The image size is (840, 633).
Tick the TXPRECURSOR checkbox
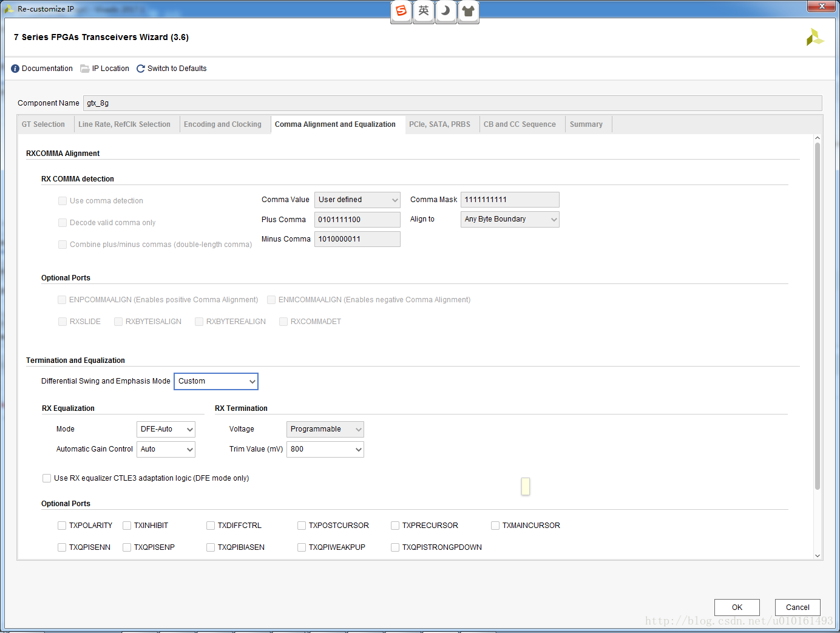pyautogui.click(x=395, y=526)
